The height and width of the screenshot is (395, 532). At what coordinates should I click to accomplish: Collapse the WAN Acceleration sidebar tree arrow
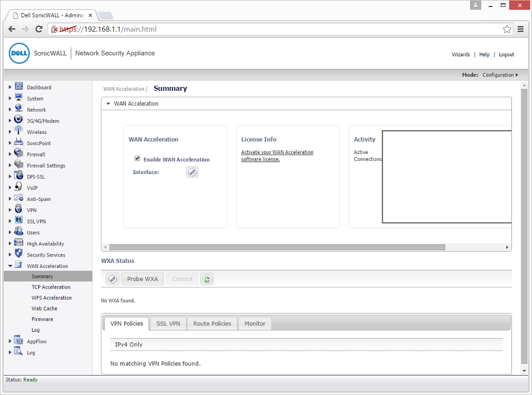(10, 266)
